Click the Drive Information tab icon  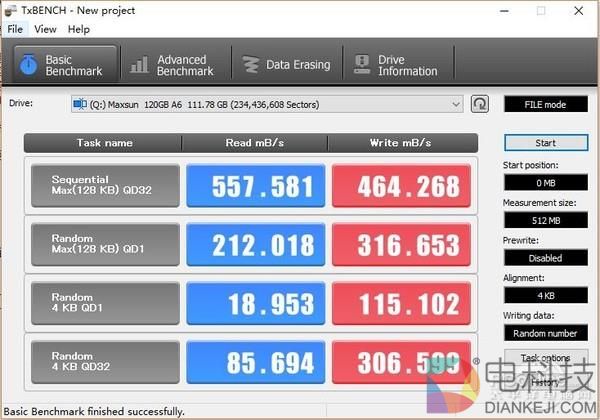click(361, 65)
